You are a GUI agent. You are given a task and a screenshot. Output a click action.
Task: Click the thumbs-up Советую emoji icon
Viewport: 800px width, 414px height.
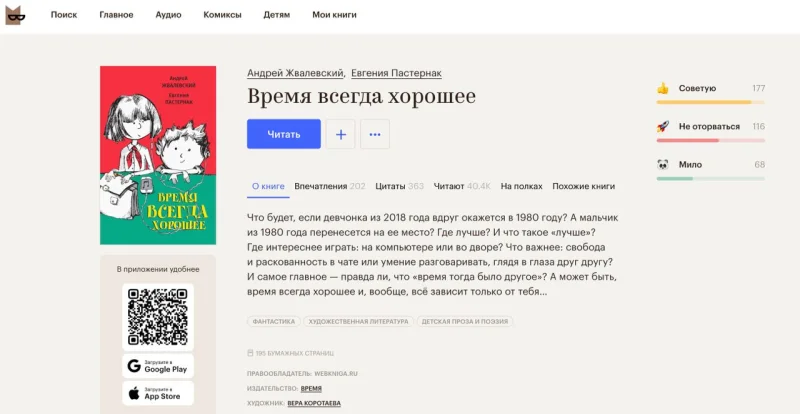pyautogui.click(x=663, y=88)
